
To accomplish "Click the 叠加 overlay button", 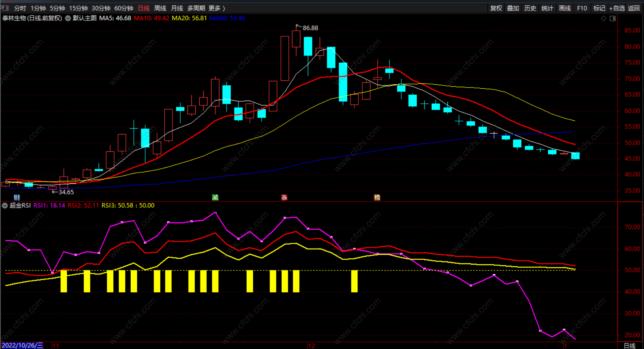I will 513,8.
